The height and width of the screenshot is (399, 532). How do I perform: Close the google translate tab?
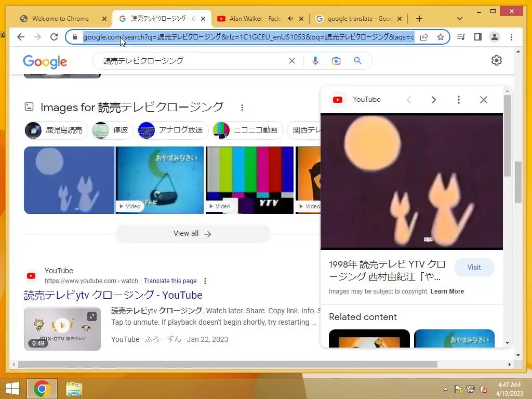400,19
